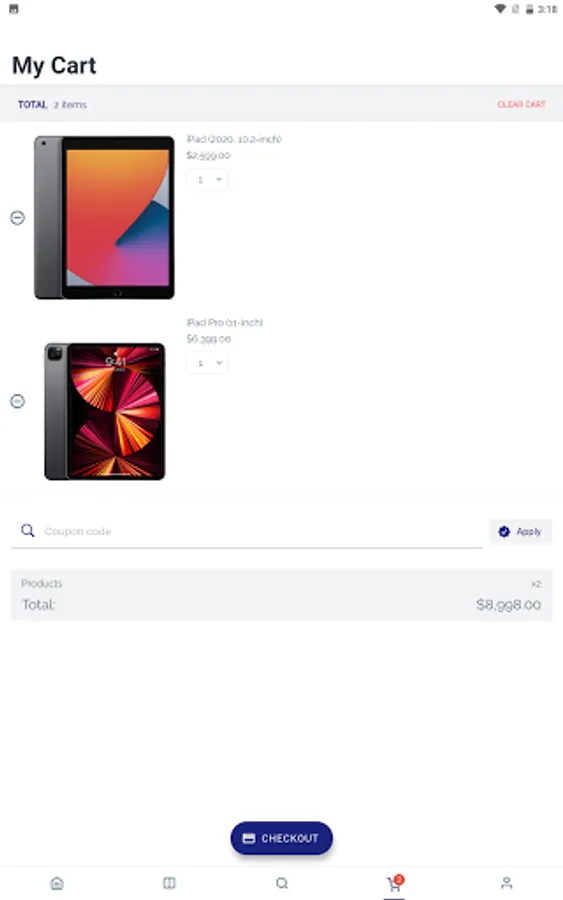Open quantity dropdown for iPad 2020

207,180
